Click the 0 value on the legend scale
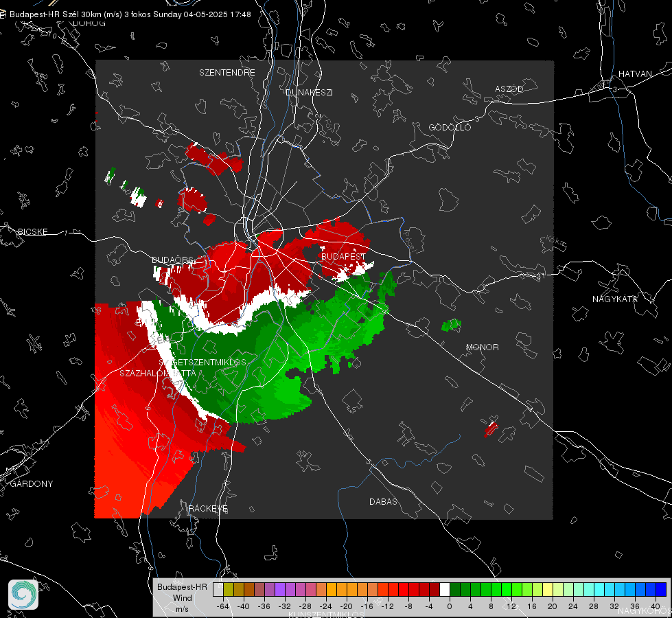This screenshot has width=672, height=618. point(449,606)
